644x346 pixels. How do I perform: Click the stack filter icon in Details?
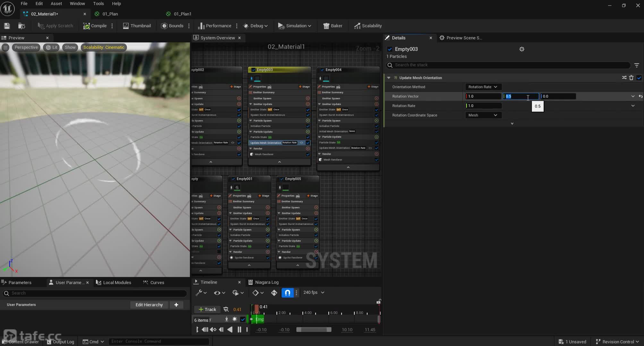pyautogui.click(x=637, y=65)
